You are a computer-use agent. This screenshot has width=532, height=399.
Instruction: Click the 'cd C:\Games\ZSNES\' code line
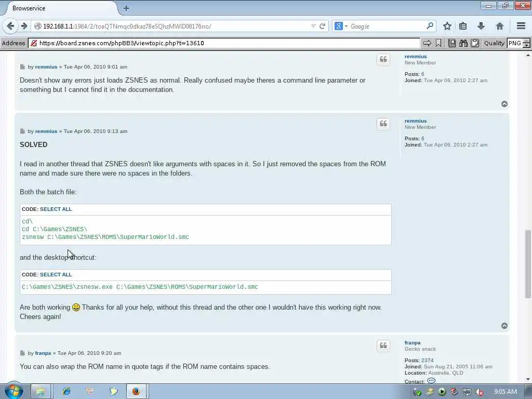(x=55, y=229)
